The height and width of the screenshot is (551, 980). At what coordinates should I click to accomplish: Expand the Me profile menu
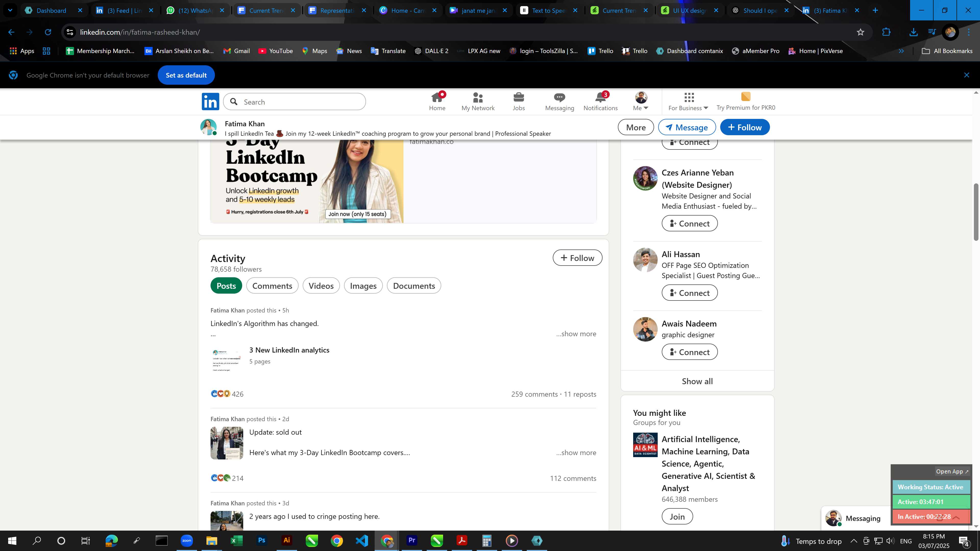click(641, 102)
